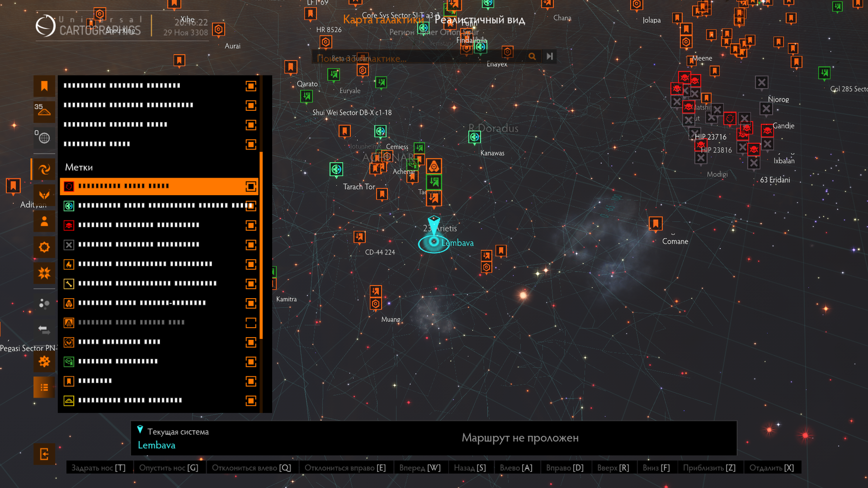
Task: Toggle checkbox of green icon marker row
Action: tap(251, 361)
